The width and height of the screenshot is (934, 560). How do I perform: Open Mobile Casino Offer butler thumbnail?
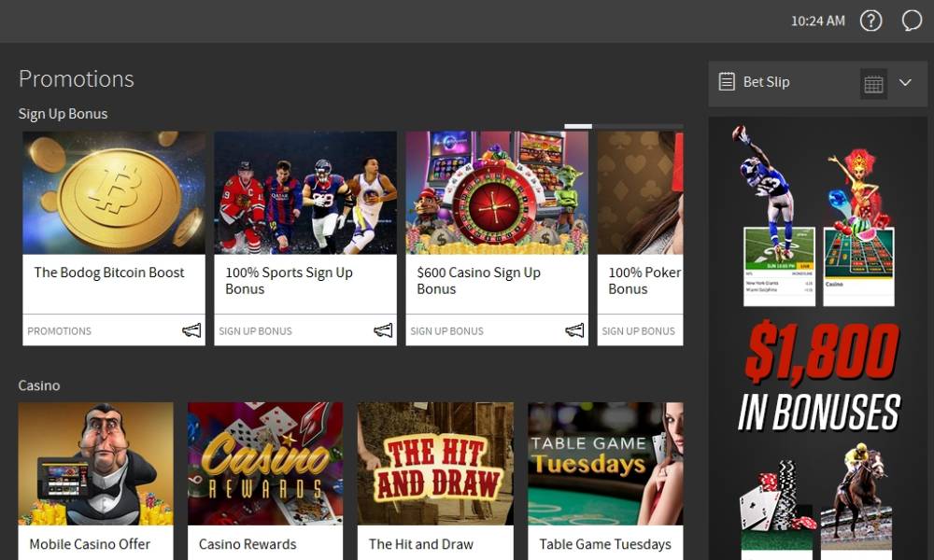tap(96, 464)
